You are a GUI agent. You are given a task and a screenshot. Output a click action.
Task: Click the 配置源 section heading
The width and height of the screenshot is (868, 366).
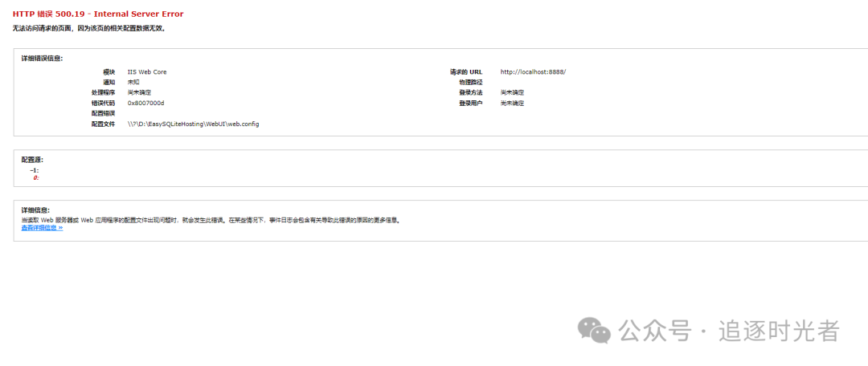pyautogui.click(x=32, y=159)
